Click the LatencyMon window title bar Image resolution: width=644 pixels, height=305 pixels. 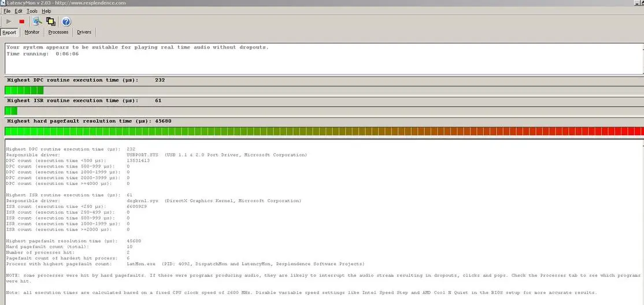pos(322,3)
